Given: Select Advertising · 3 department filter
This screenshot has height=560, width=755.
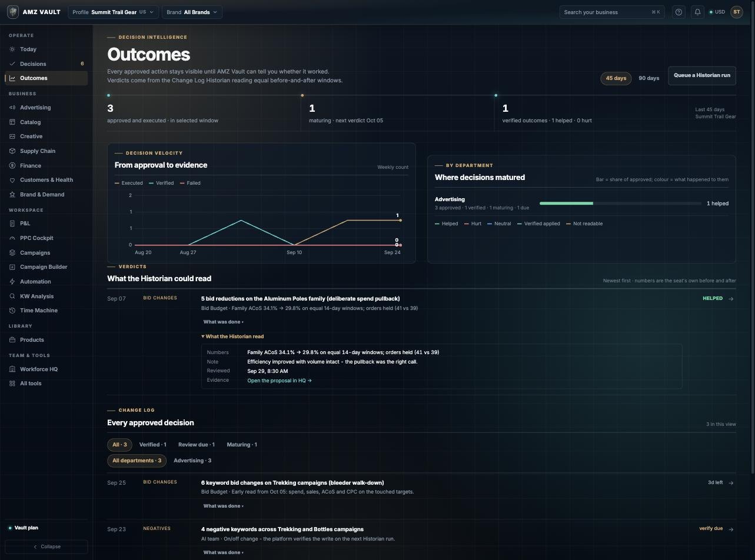Looking at the screenshot, I should coord(192,461).
